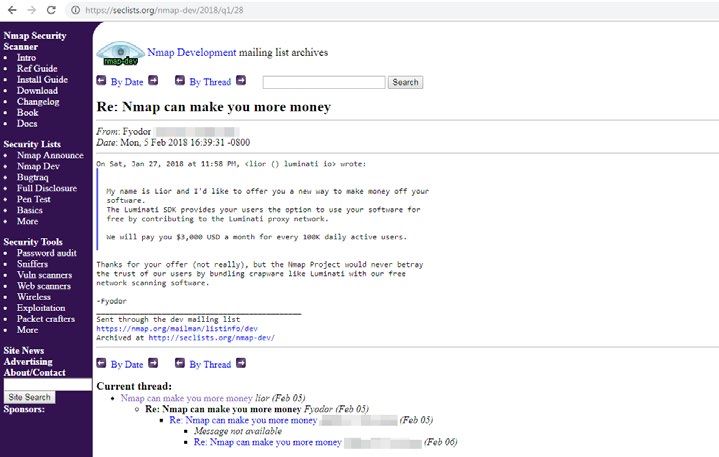Open Full Disclosure list
The width and height of the screenshot is (719, 457).
[x=47, y=188]
